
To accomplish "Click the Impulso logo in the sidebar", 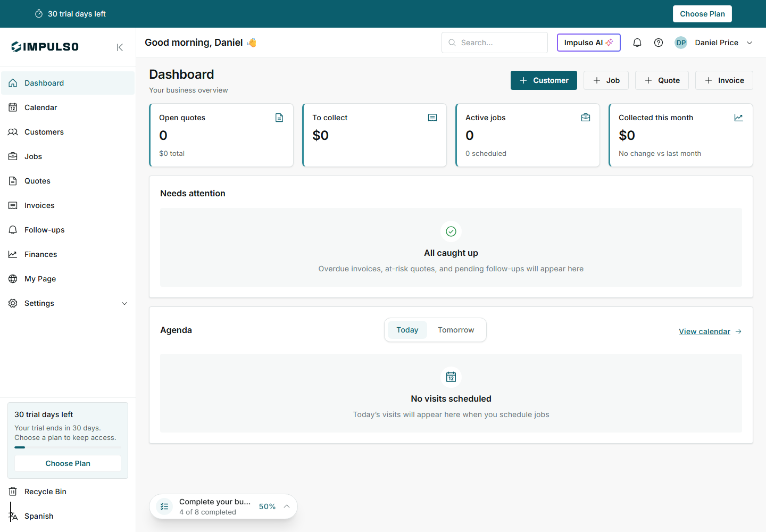I will click(x=45, y=47).
